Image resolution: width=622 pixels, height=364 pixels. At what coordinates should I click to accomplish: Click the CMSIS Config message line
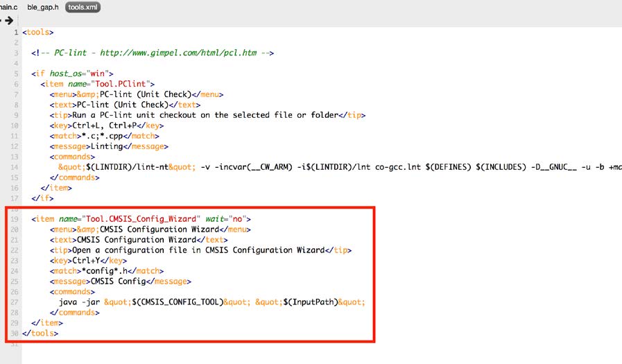click(x=120, y=281)
